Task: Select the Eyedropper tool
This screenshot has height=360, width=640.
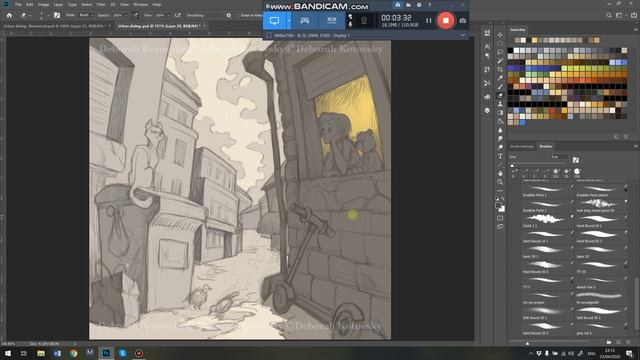Action: (500, 78)
